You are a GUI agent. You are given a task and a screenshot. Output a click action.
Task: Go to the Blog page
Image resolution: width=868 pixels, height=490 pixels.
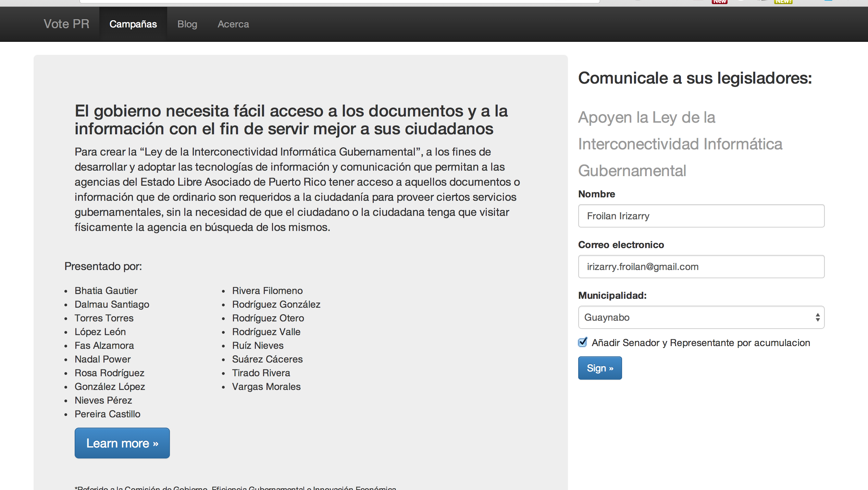click(187, 24)
